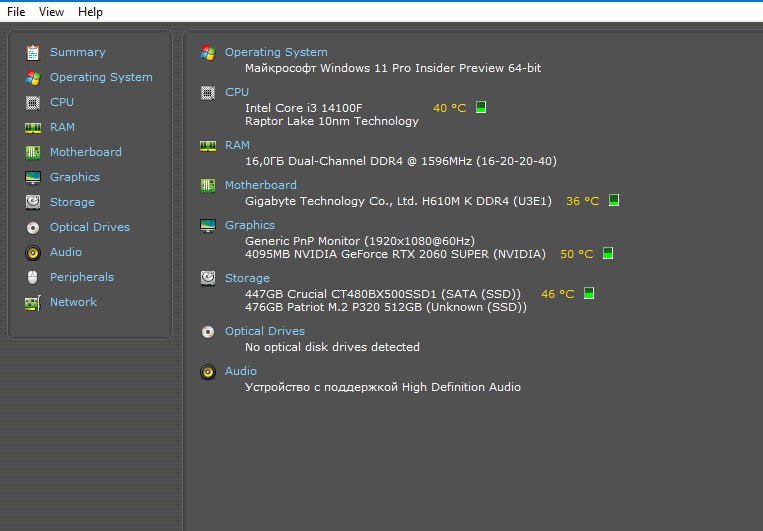The width and height of the screenshot is (763, 531).
Task: Click the Windows flag icon in summary pane
Action: click(208, 53)
